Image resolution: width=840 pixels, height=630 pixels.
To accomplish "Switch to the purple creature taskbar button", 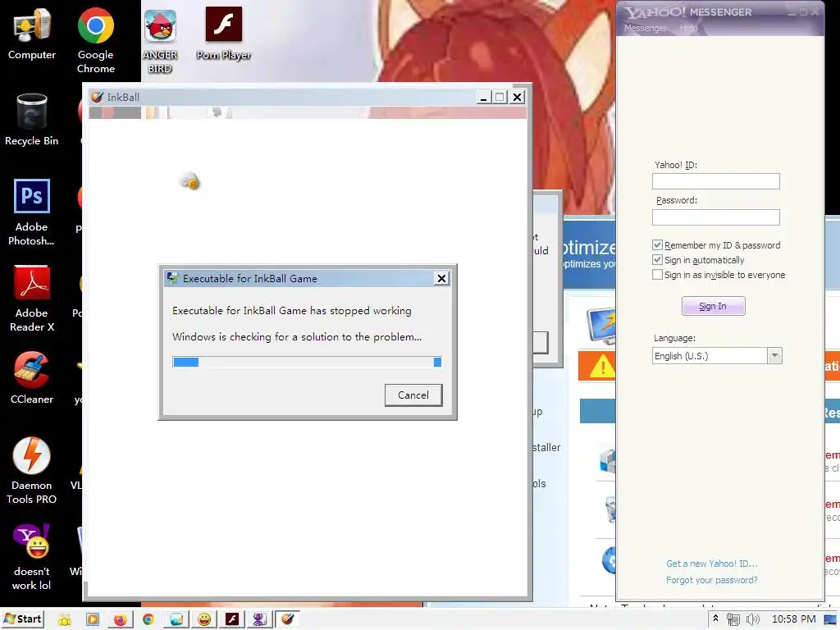I will point(260,620).
